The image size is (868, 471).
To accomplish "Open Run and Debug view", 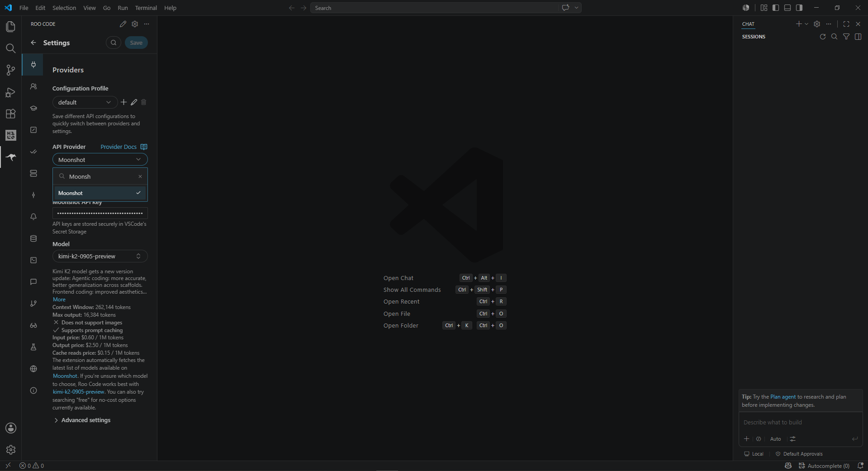I will pyautogui.click(x=11, y=92).
